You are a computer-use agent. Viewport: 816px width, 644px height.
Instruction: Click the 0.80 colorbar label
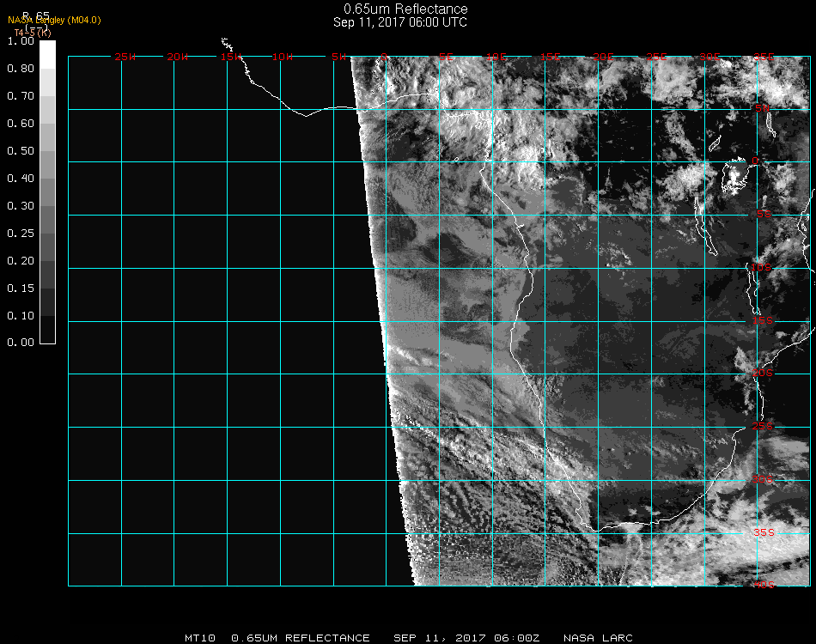pyautogui.click(x=21, y=69)
